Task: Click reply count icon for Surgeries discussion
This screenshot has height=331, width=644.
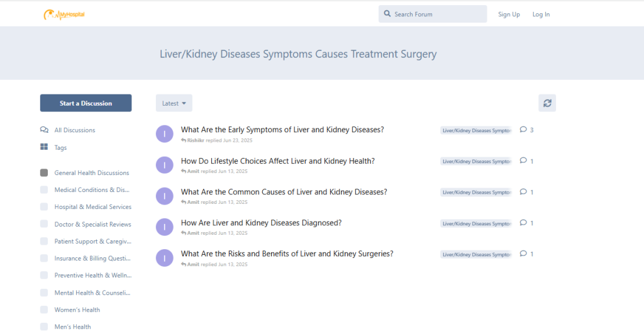Action: pyautogui.click(x=523, y=254)
